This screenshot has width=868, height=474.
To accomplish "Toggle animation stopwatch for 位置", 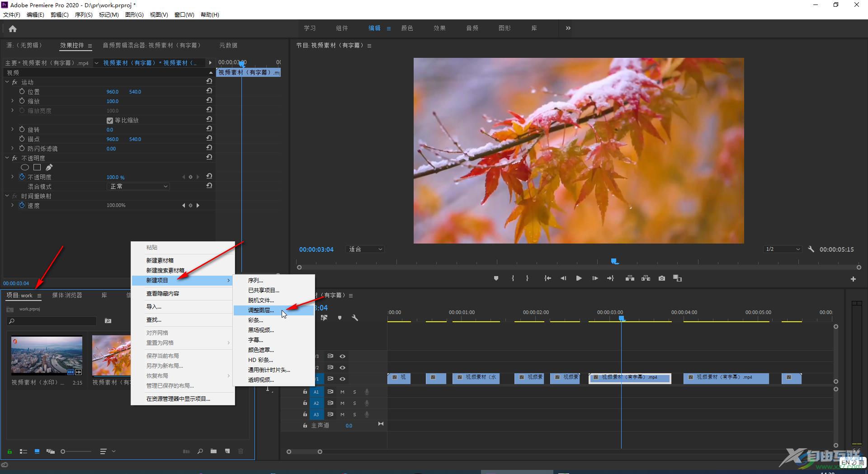I will [22, 91].
